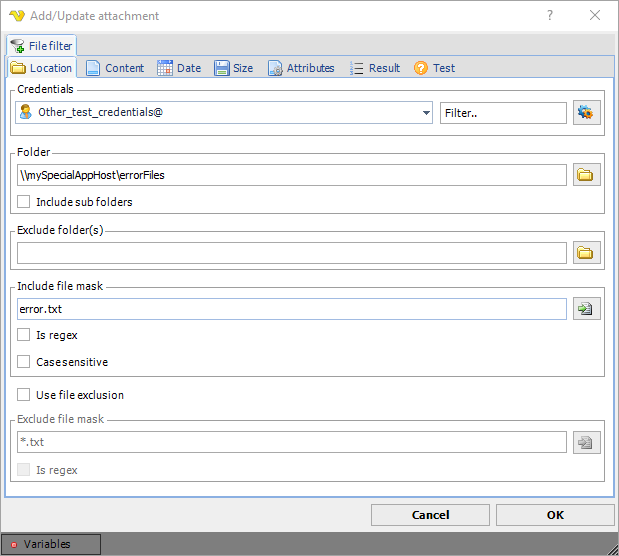Toggle Is regex under include file mask

24,335
